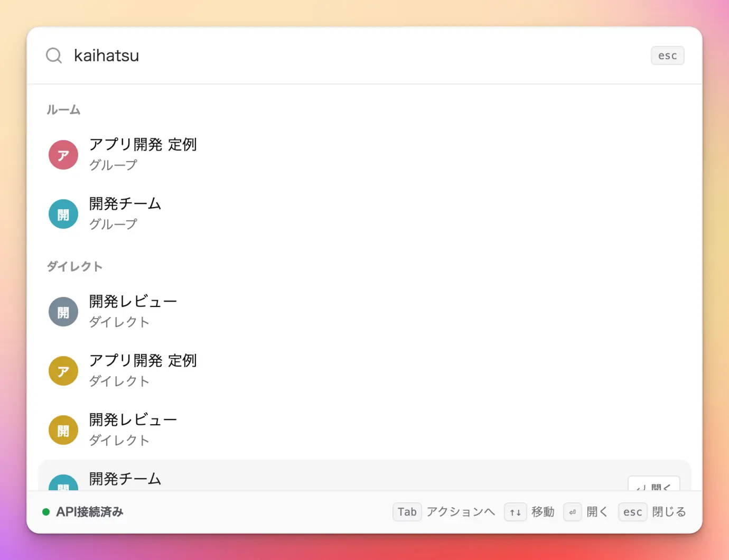
Task: Select the red ア avatar for the アプリ開発 定例 group
Action: (63, 155)
